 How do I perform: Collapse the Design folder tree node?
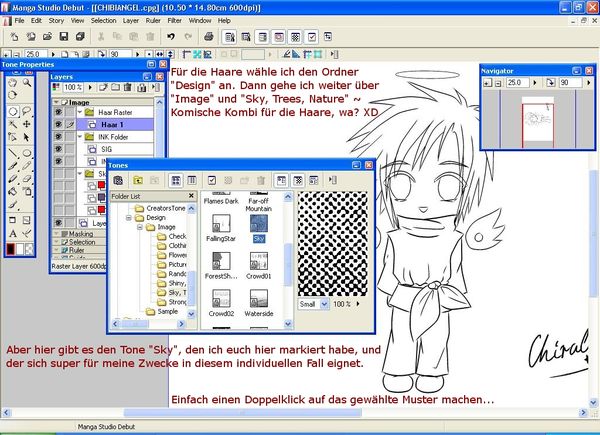(129, 218)
